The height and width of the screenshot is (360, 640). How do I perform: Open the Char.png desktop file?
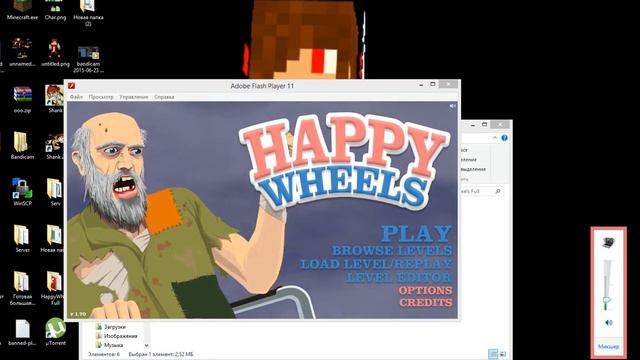(55, 10)
